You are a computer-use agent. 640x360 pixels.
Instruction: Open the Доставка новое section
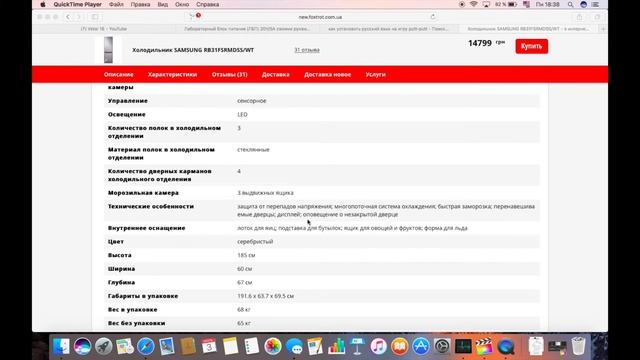click(x=327, y=75)
